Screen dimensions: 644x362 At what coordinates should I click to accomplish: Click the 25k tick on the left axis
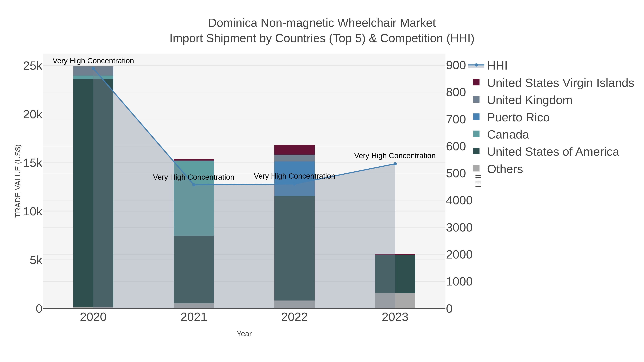[33, 66]
